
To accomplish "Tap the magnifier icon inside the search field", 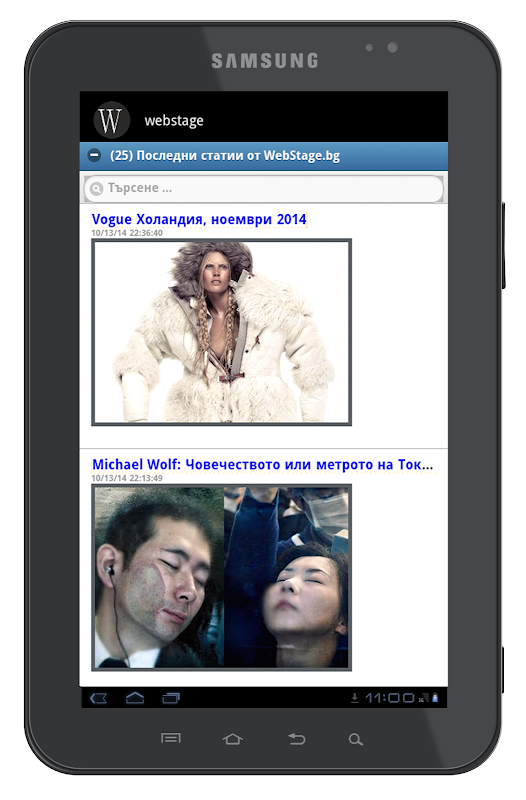I will [x=96, y=189].
